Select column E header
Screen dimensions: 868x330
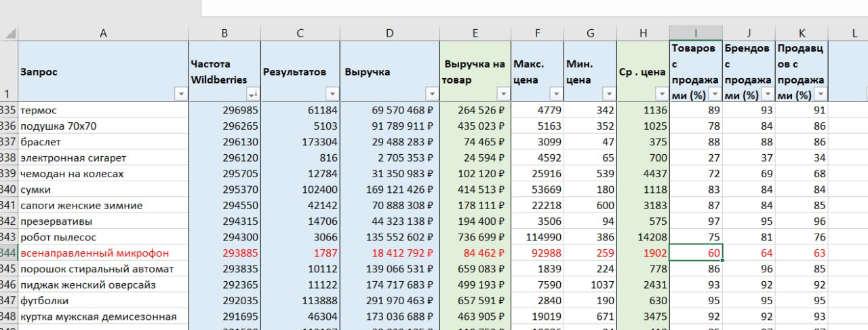[475, 33]
